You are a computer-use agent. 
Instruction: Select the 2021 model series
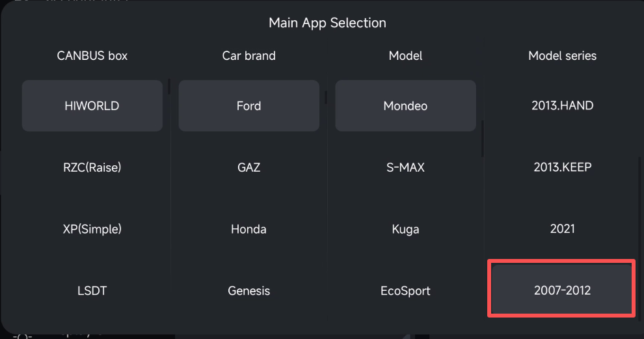562,229
